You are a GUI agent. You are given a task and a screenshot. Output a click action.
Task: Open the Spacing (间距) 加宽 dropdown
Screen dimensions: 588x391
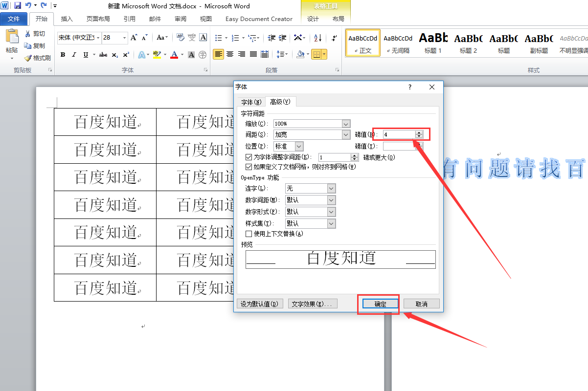[346, 134]
